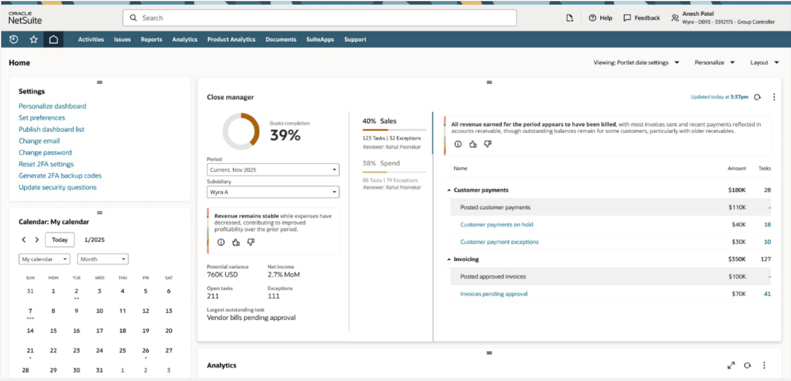Open the shortcuts star icon
The height and width of the screenshot is (381, 791).
coord(33,39)
